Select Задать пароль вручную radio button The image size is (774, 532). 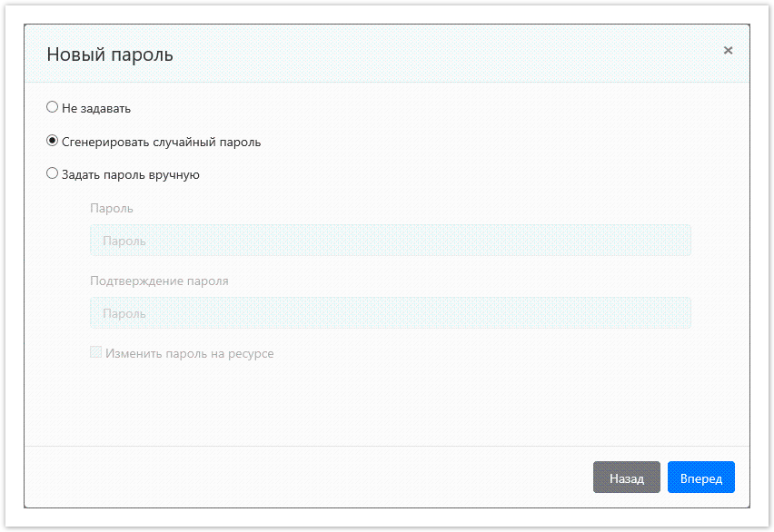pyautogui.click(x=52, y=173)
